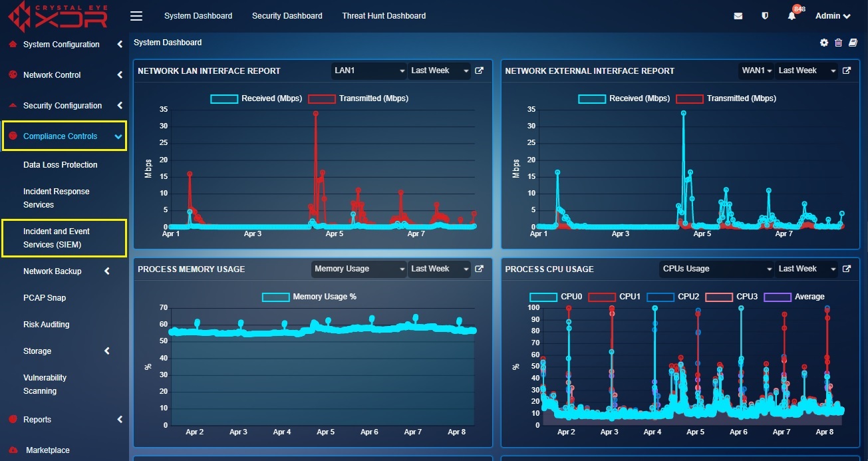Open Process Memory Usage pop-out icon
This screenshot has height=461, width=868.
coord(479,269)
